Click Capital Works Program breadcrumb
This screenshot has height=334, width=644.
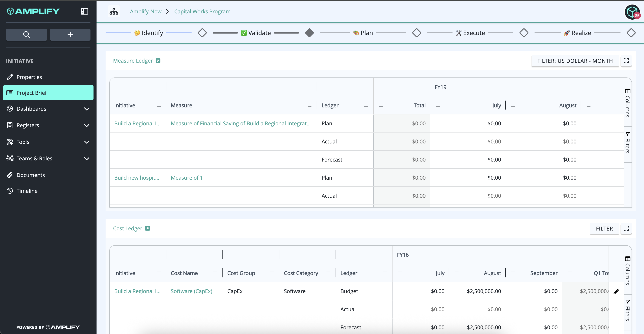202,11
